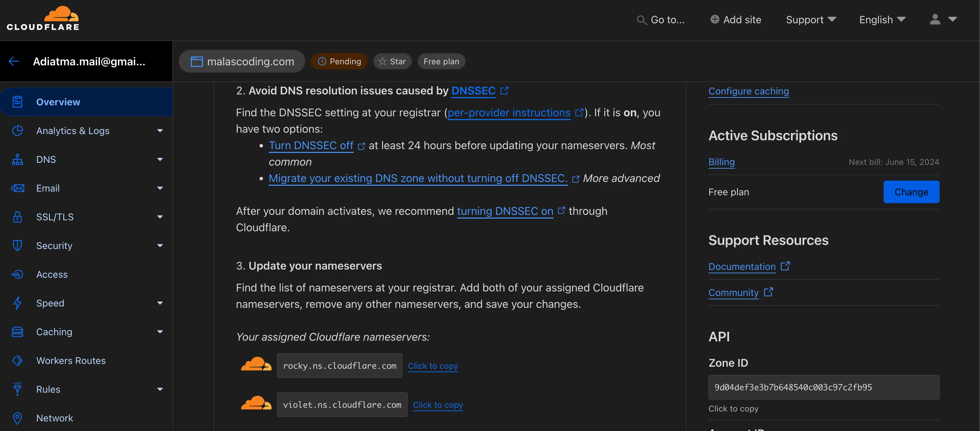Click Cloudflare cloud icon beside rocky nameserver
Viewport: 980px width, 431px height.
(256, 364)
